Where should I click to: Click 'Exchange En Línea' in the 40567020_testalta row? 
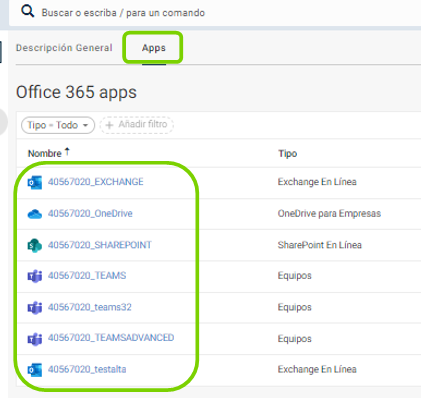point(317,369)
